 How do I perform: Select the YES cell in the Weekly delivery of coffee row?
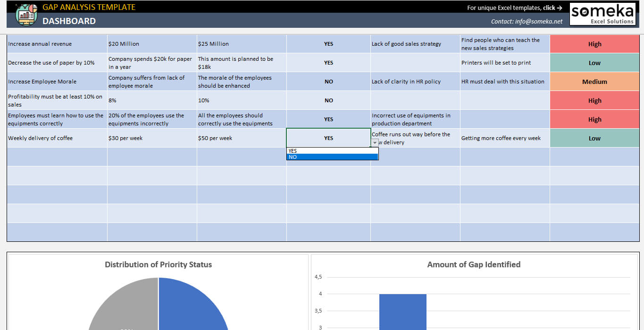pos(328,138)
